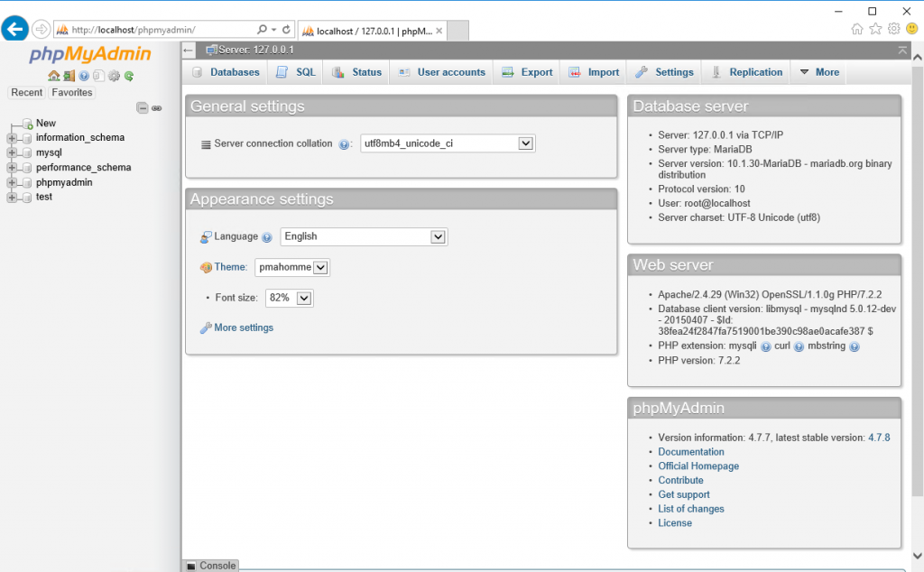The width and height of the screenshot is (924, 572).
Task: Open phpMyAdmin documentation blue help icon in sidebar
Action: coord(84,76)
